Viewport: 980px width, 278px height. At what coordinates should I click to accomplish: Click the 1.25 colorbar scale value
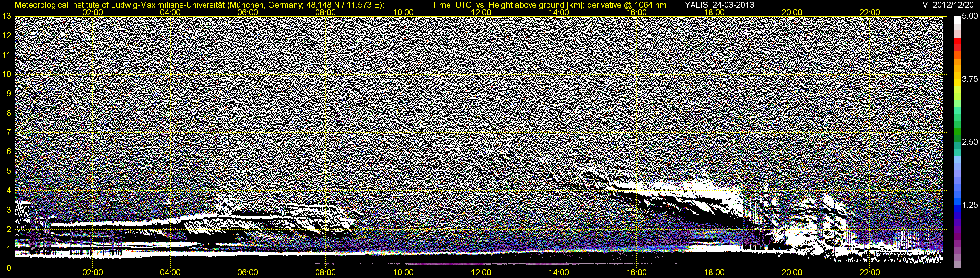[970, 205]
